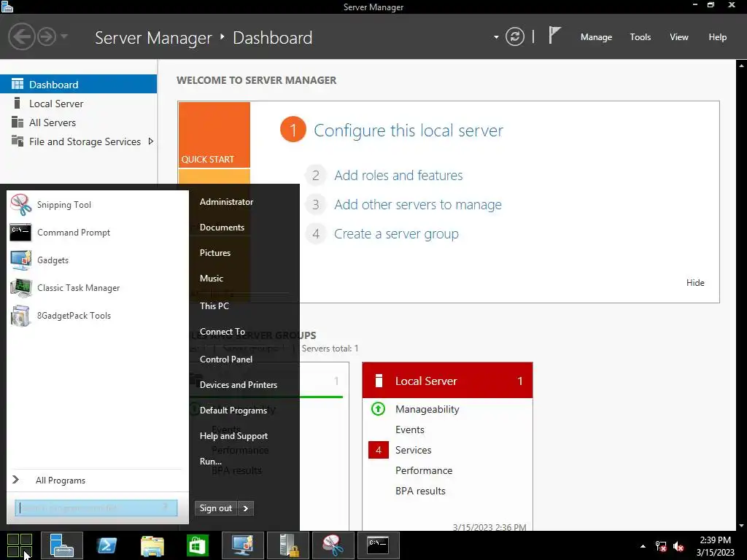747x560 pixels.
Task: Expand All Programs in Start menu
Action: tap(98, 480)
